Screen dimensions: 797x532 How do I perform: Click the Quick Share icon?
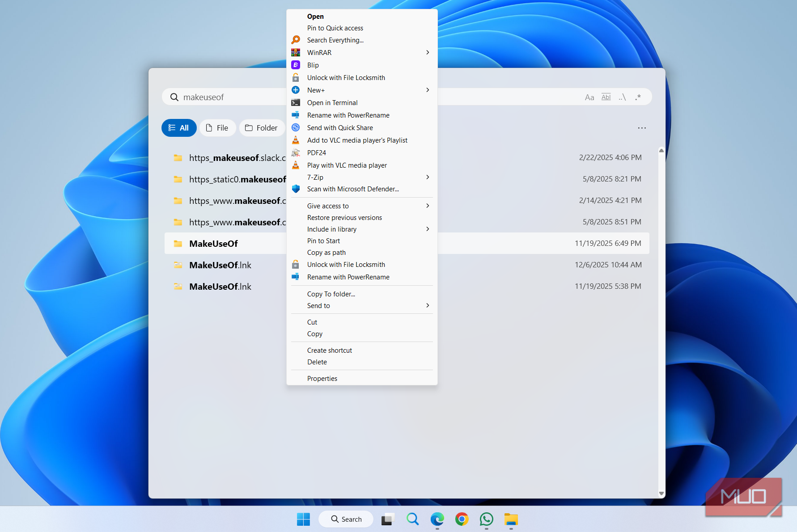click(x=296, y=127)
